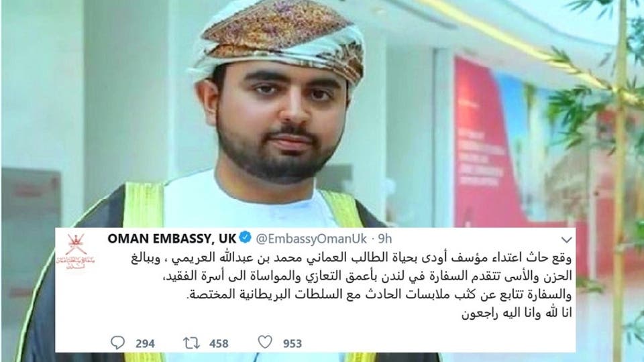Click the man's patterned turban headdress

click(277, 39)
